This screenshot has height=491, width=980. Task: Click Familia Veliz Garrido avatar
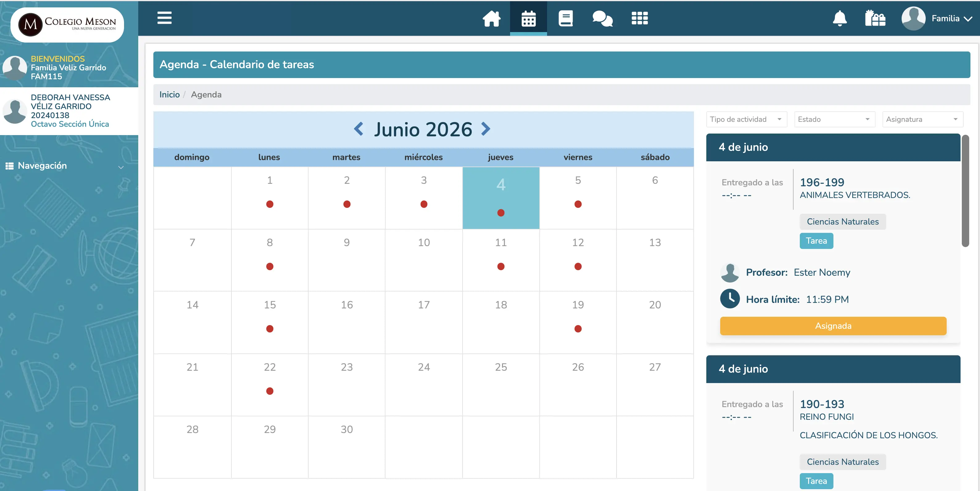15,68
